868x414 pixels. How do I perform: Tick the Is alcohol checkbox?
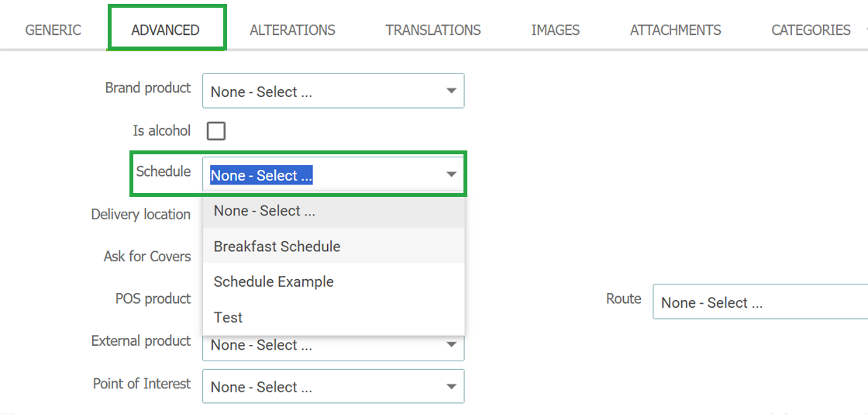(x=216, y=131)
